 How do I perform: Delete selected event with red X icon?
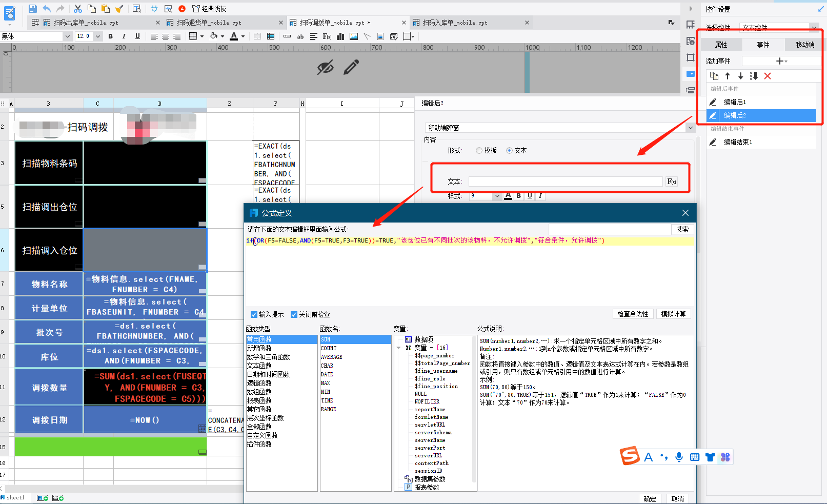coord(768,76)
